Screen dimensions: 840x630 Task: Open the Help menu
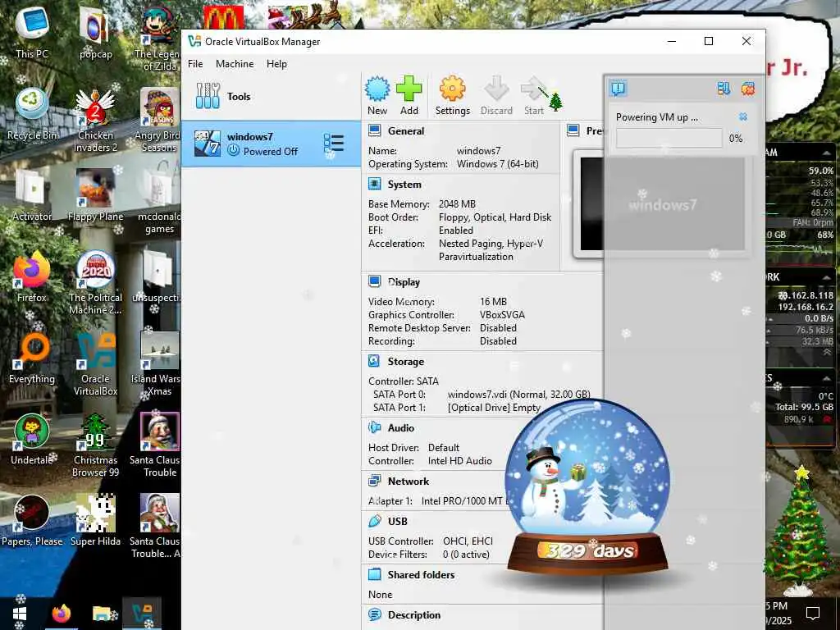276,64
